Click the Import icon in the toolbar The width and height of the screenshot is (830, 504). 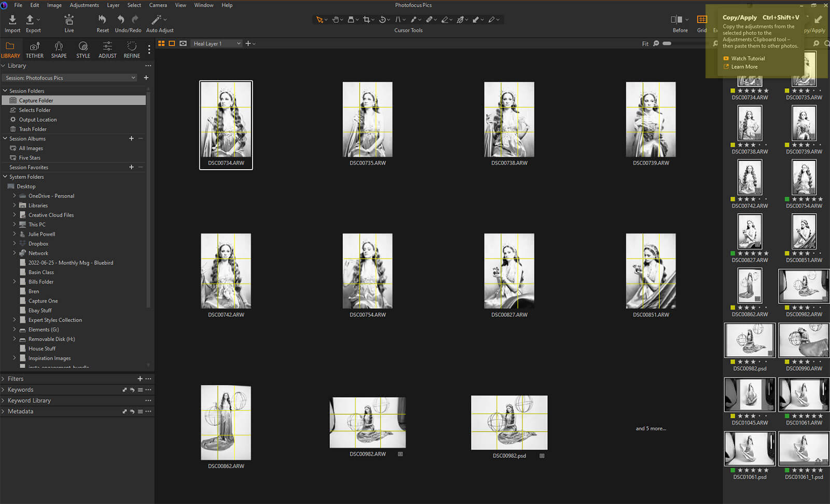pos(12,20)
